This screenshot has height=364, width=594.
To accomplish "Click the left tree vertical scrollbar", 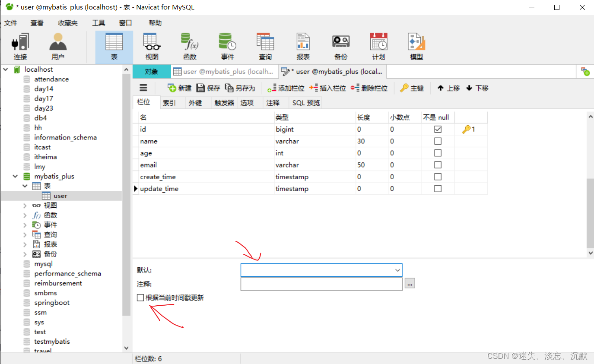I will point(127,194).
